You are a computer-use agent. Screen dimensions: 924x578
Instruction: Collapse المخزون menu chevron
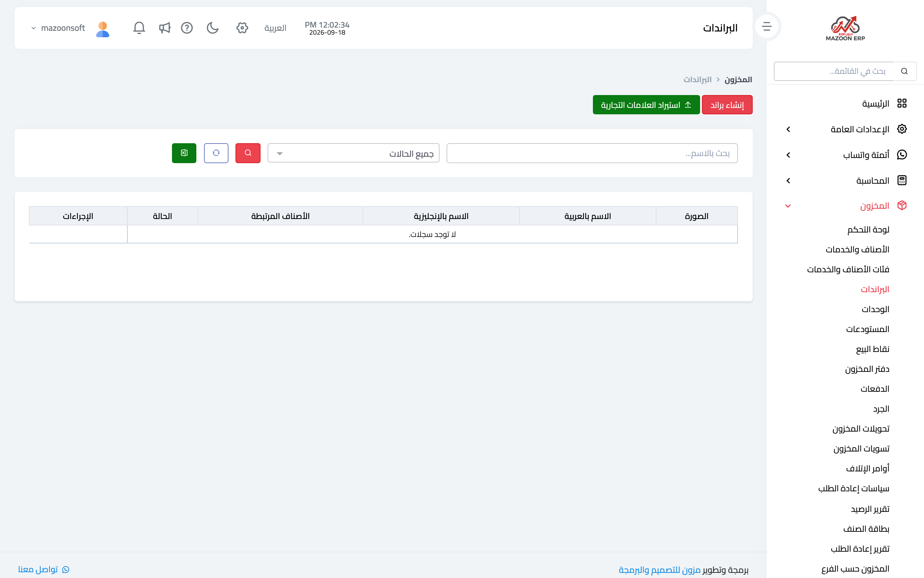788,206
